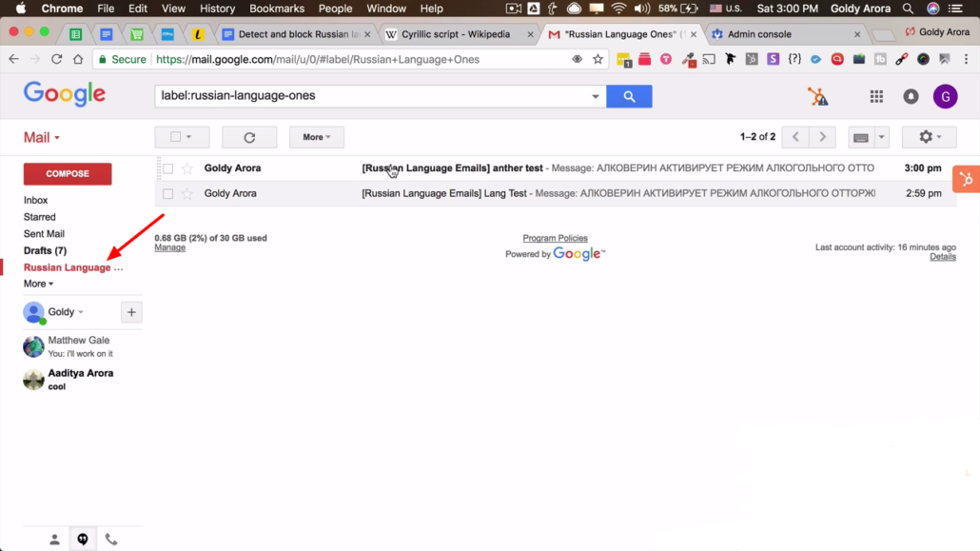Open account activity Details link

[943, 256]
